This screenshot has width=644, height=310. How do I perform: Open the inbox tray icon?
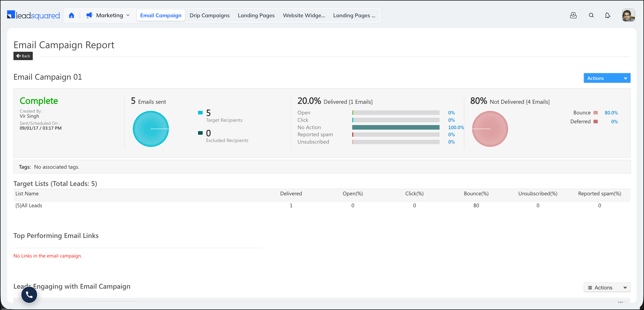[x=573, y=15]
